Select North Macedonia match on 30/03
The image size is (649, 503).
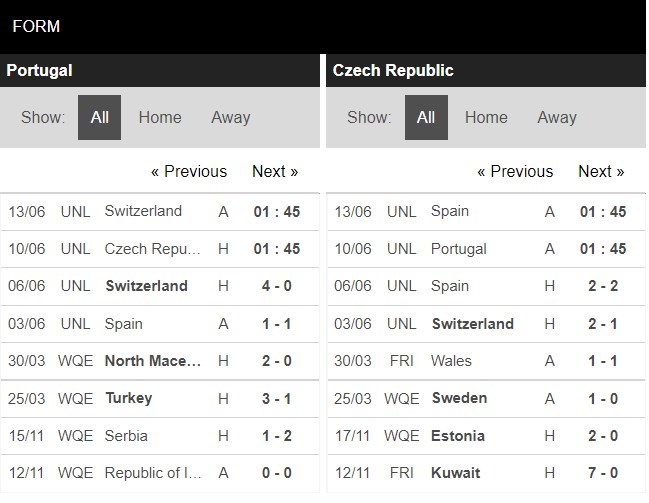(x=160, y=361)
